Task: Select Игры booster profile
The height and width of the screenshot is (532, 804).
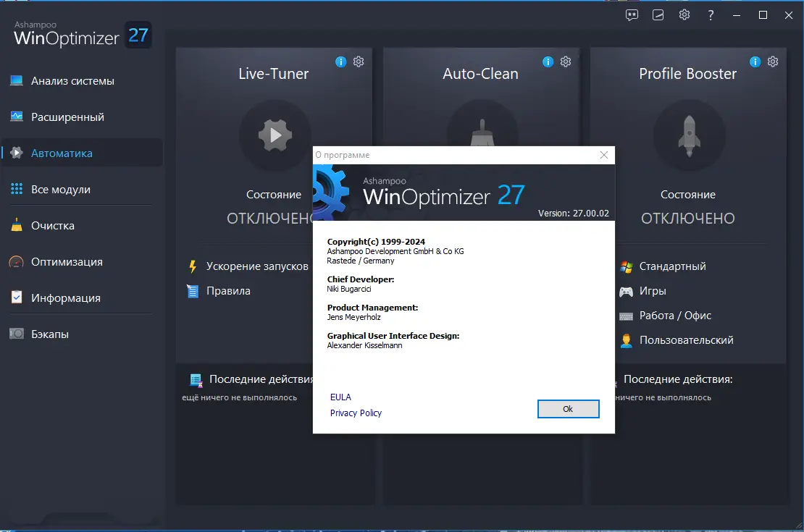Action: point(643,291)
